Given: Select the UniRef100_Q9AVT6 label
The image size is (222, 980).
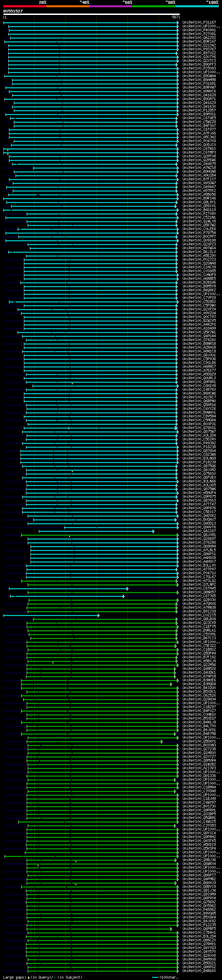Looking at the screenshot, I should [x=199, y=527].
